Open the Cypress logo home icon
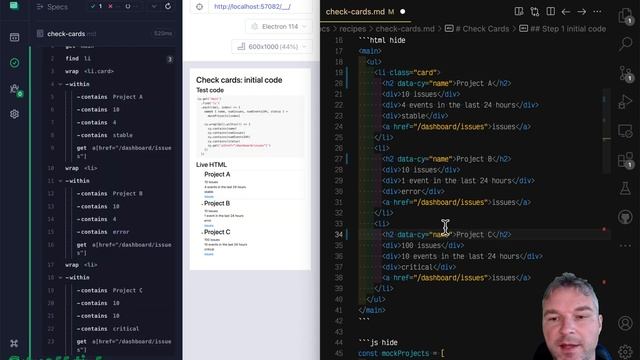Screen dimensions: 640x360 click(x=14, y=6)
